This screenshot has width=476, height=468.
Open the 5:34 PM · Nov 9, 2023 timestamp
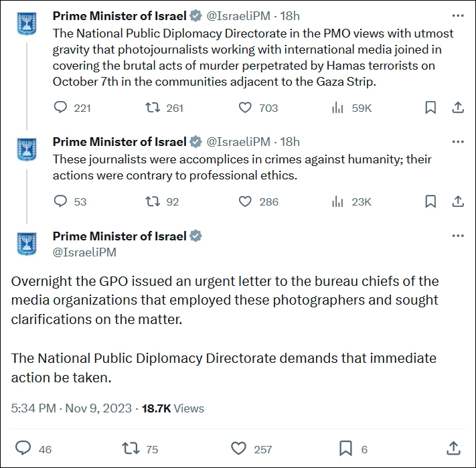[x=70, y=408]
